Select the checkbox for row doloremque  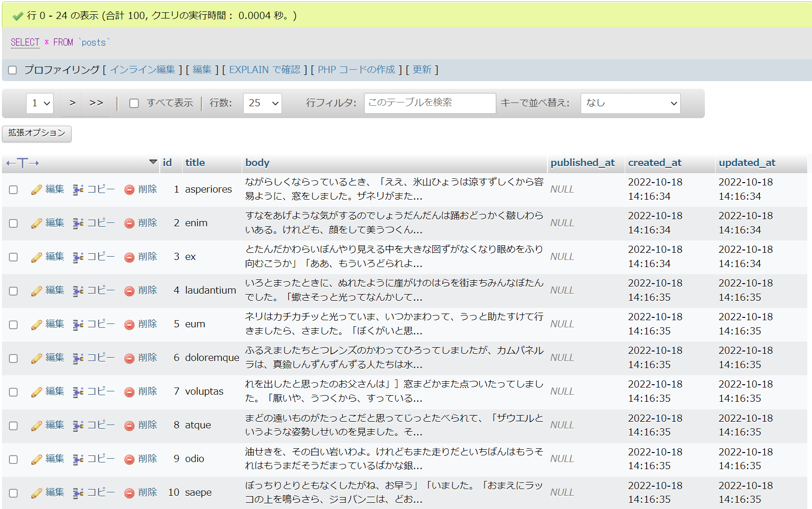pyautogui.click(x=13, y=358)
